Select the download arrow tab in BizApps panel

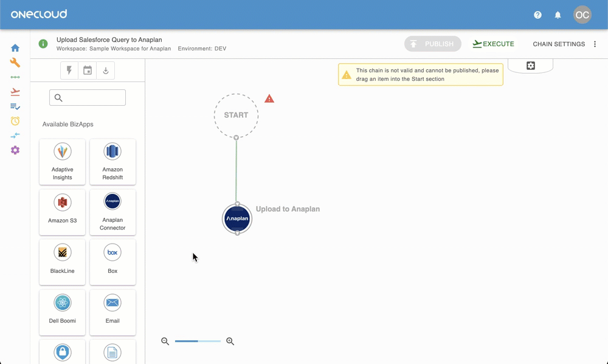[x=105, y=70]
